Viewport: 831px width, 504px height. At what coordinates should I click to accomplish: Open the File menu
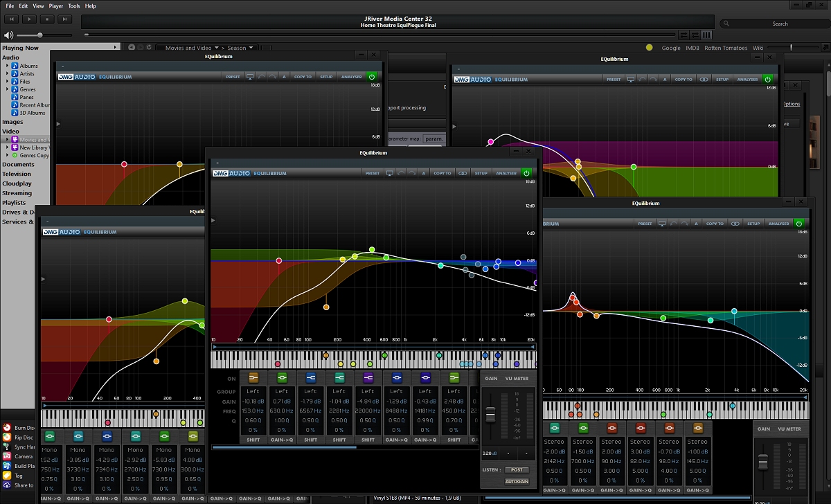coord(10,6)
